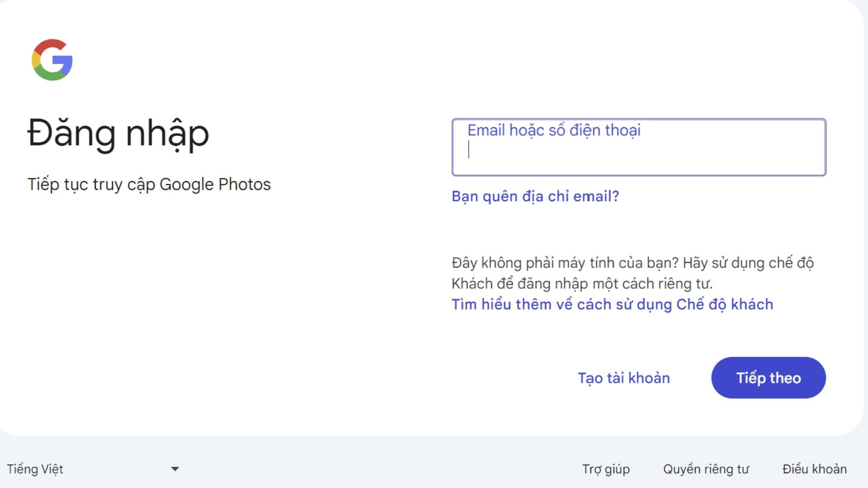Click the Tiếp theo button
Viewport: 868px width, 488px height.
[769, 378]
